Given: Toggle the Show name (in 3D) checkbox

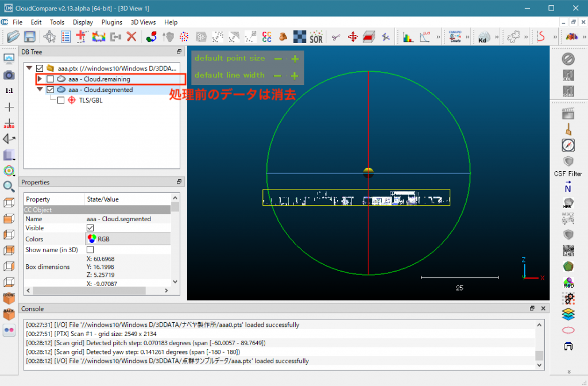Looking at the screenshot, I should (x=90, y=250).
